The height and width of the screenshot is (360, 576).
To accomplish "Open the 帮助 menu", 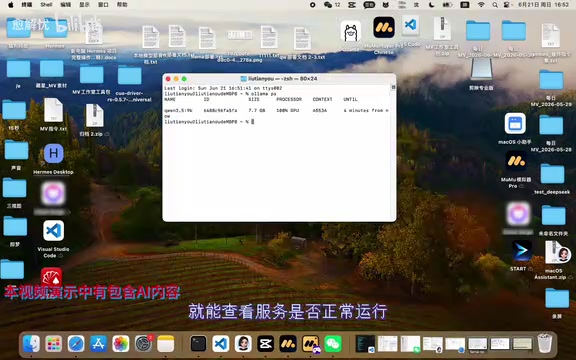I will coord(122,4).
